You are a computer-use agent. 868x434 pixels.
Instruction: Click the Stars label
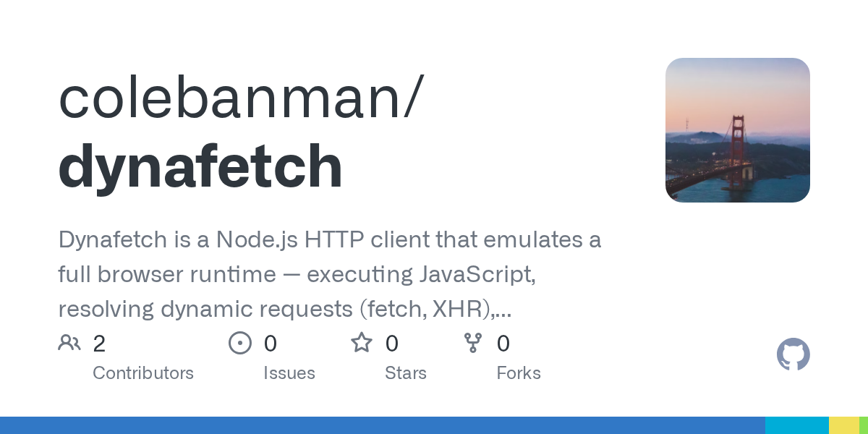pyautogui.click(x=406, y=373)
